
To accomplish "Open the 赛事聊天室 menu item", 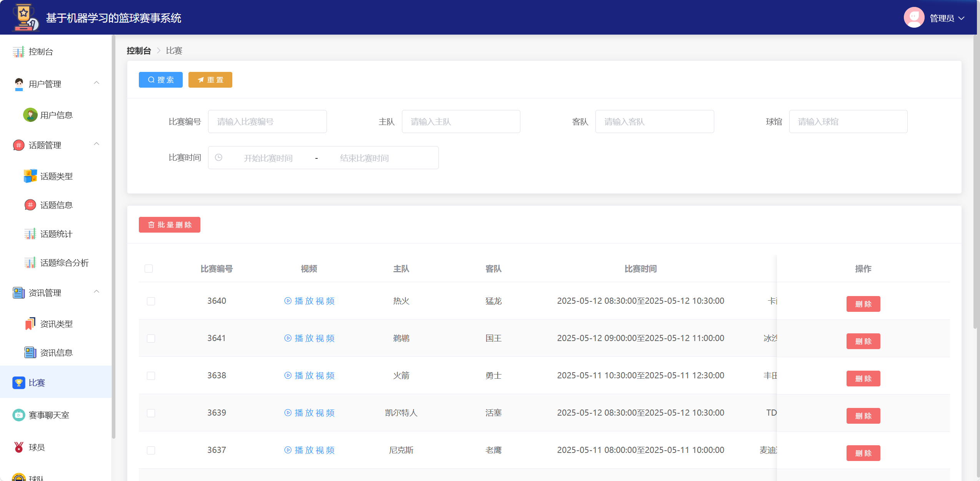I will click(56, 415).
